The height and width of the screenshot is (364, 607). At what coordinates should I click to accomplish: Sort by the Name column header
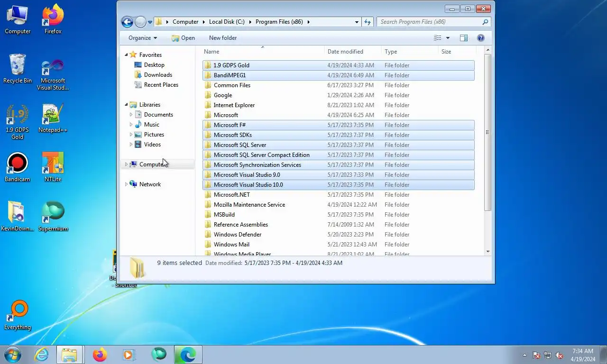pyautogui.click(x=263, y=52)
